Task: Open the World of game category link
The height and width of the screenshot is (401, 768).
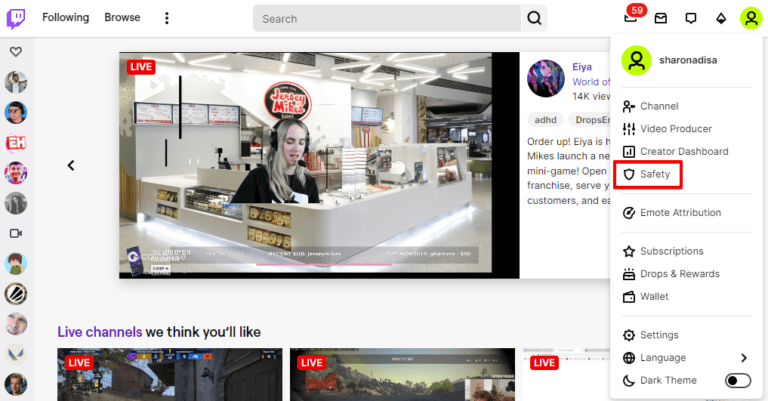Action: click(591, 82)
